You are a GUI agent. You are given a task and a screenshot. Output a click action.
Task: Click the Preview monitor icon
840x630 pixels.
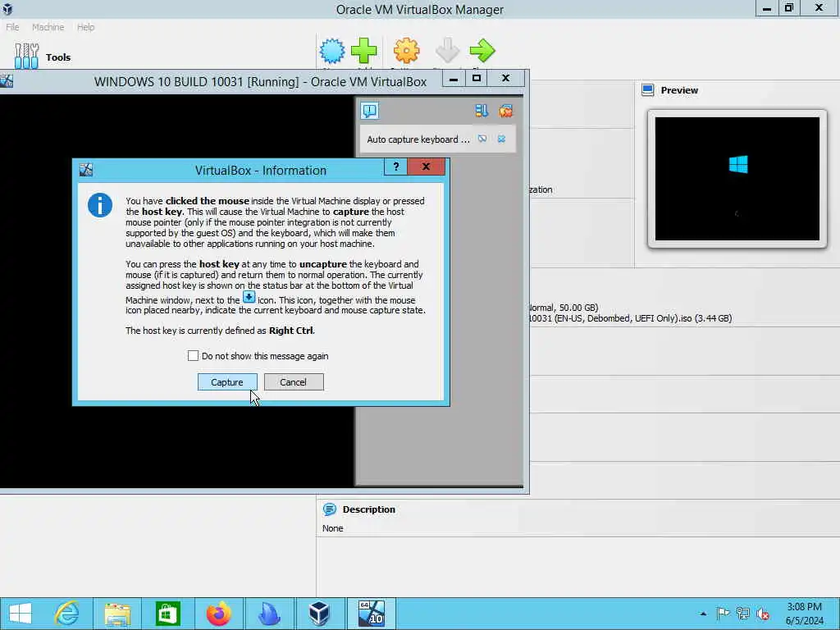click(x=648, y=90)
